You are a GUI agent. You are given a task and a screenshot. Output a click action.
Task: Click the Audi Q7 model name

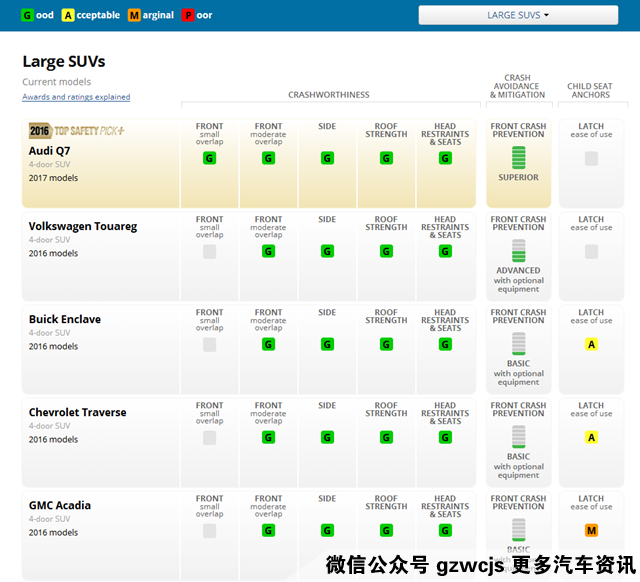coord(49,151)
